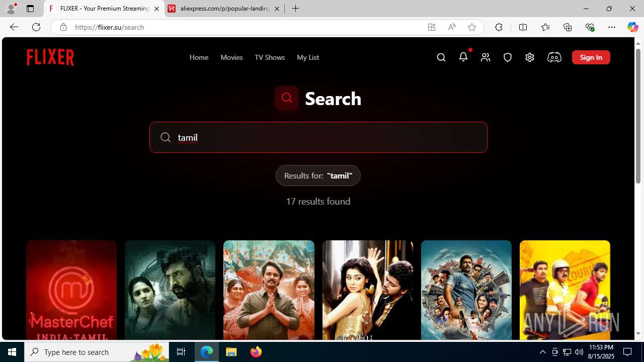Viewport: 644px width, 362px height.
Task: Click the magnifier icon inside search field
Action: click(x=166, y=137)
